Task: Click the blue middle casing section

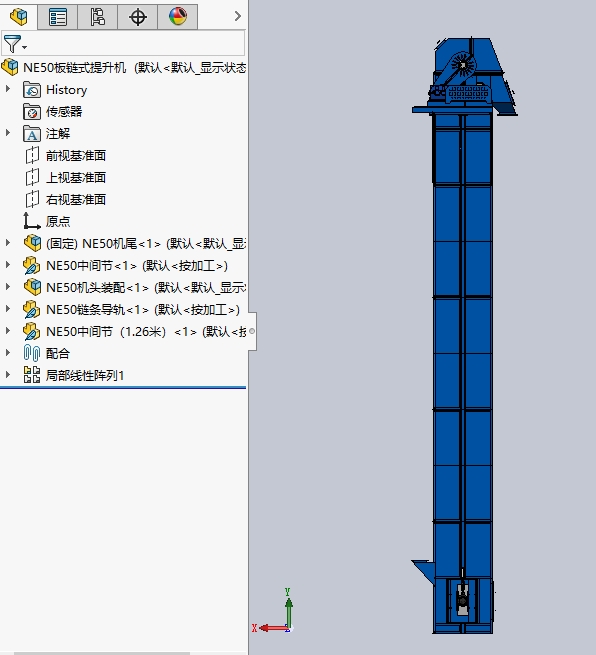Action: [x=463, y=353]
